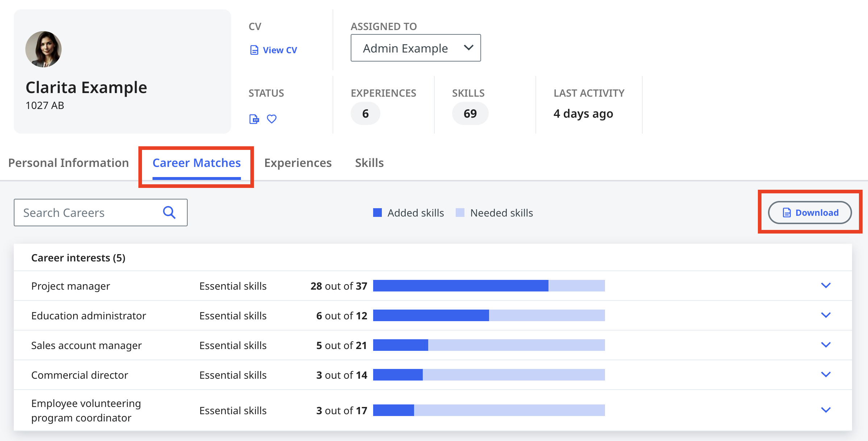This screenshot has width=868, height=441.
Task: Click the '4 days ago' last activity value
Action: pyautogui.click(x=583, y=114)
